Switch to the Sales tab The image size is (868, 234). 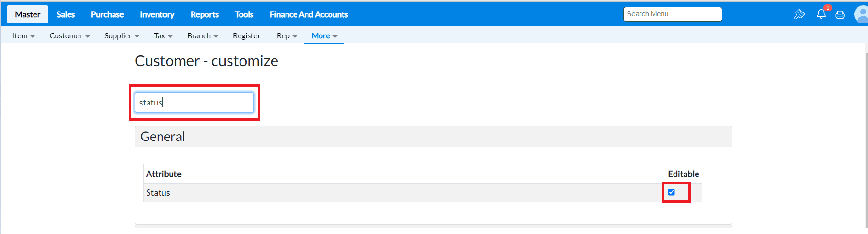point(66,14)
